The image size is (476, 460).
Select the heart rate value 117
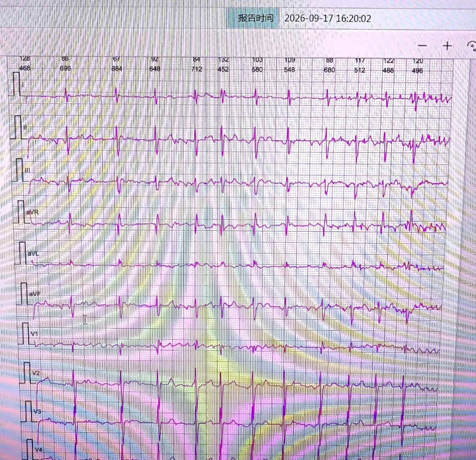tap(360, 61)
